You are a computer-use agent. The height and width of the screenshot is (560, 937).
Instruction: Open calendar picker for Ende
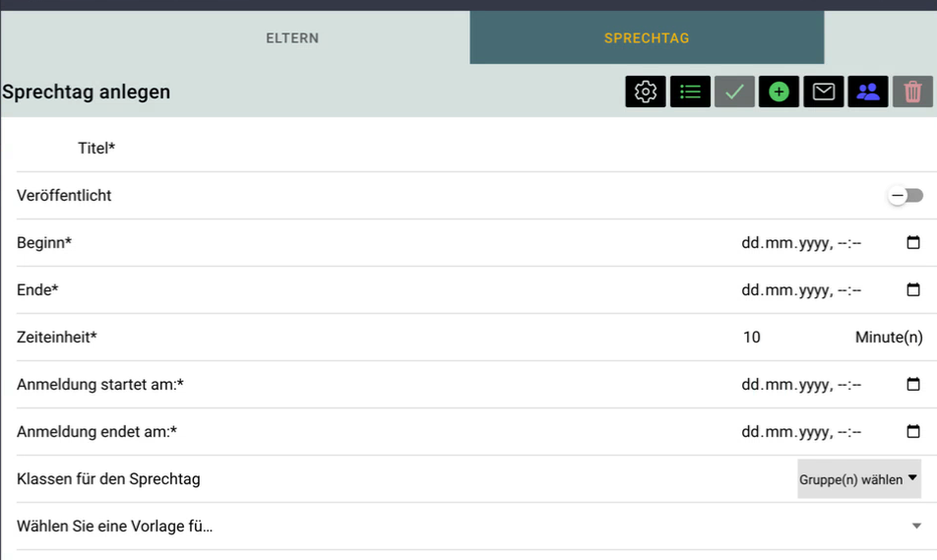(913, 290)
